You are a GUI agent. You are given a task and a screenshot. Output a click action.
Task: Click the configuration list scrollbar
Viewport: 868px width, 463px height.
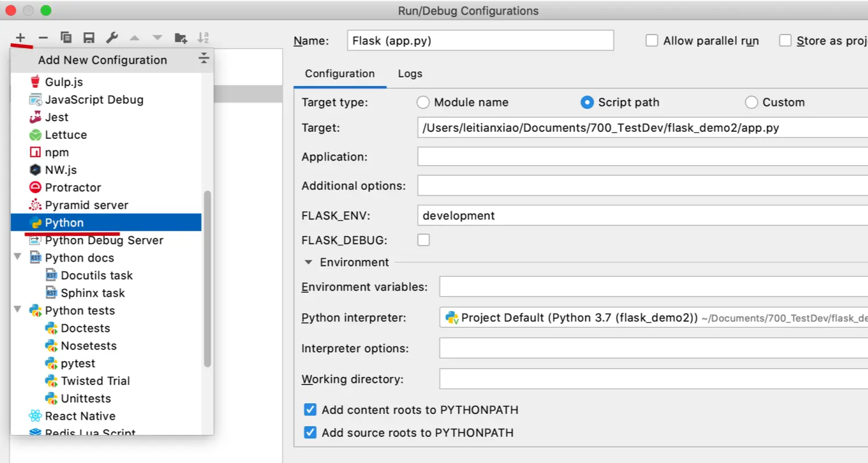point(207,279)
